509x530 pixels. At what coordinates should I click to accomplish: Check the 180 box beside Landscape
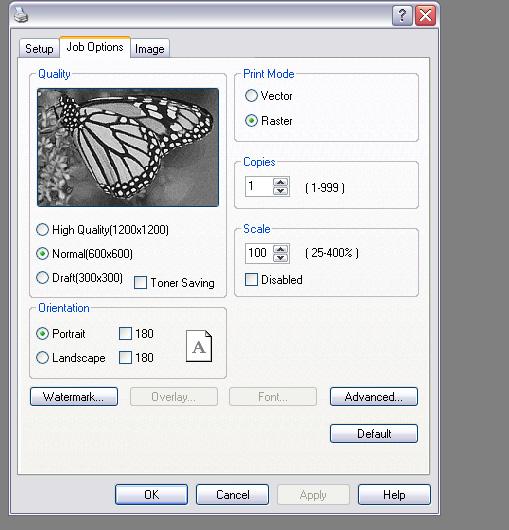tap(125, 358)
